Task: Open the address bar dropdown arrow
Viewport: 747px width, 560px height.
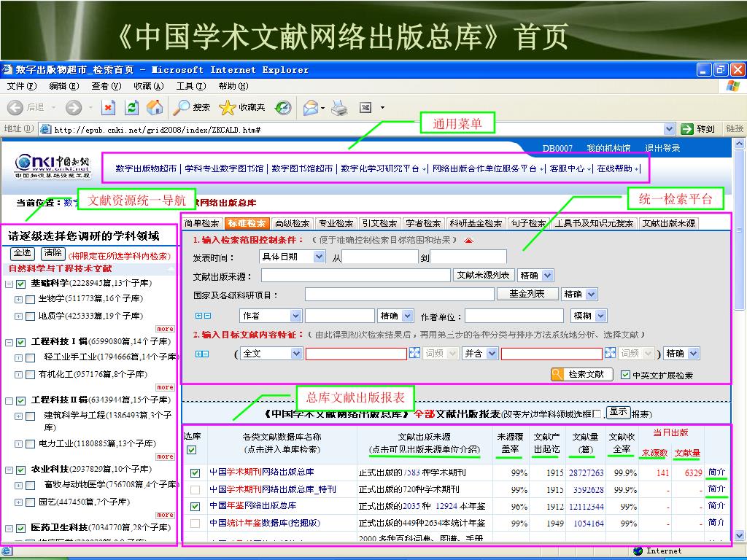Action: [x=669, y=128]
